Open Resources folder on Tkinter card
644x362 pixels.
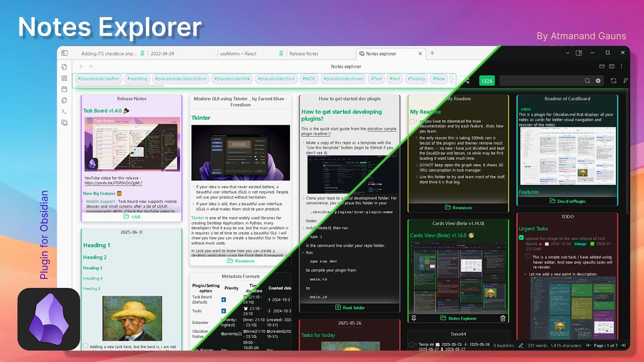tap(240, 261)
